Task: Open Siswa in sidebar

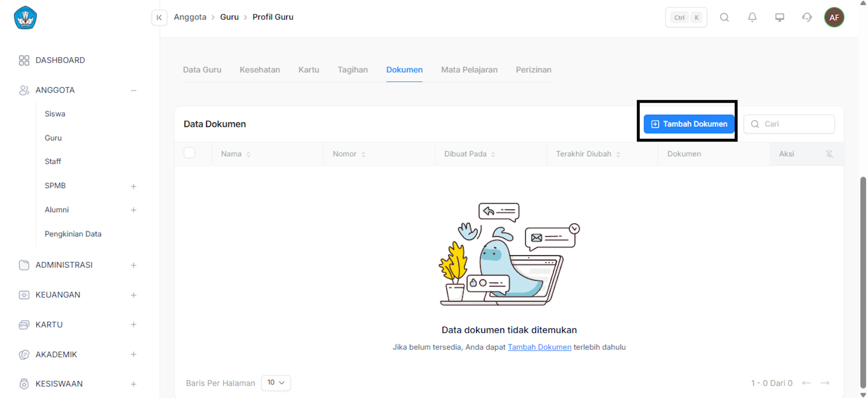Action: coord(55,114)
